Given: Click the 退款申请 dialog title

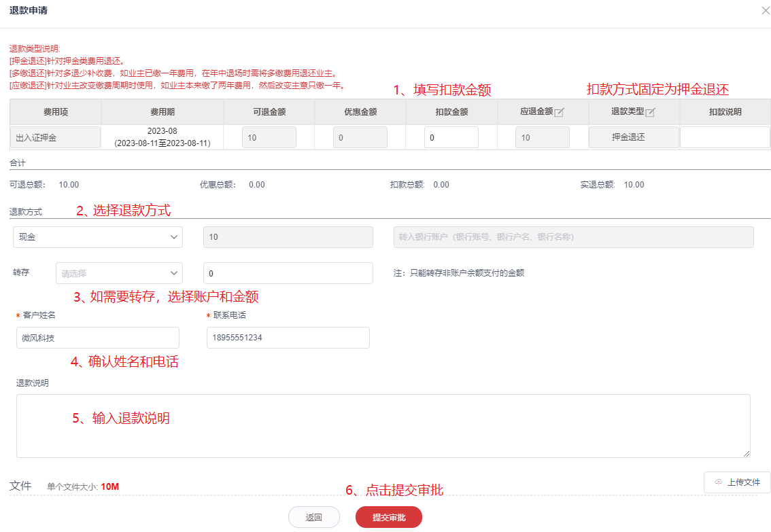Looking at the screenshot, I should coord(29,10).
